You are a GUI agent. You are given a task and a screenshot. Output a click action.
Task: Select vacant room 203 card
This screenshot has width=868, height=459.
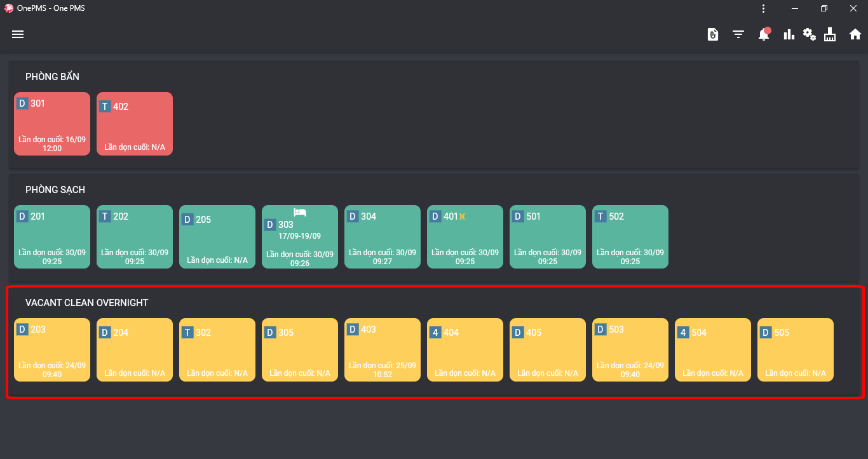coord(52,350)
